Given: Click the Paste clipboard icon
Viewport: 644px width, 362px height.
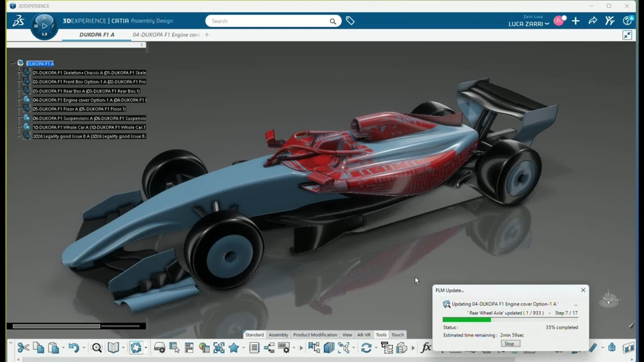Looking at the screenshot, I should (x=54, y=348).
